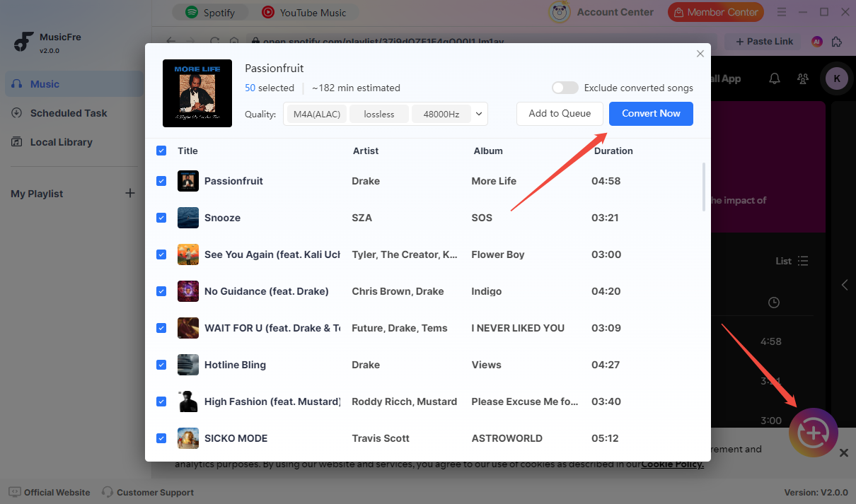The image size is (856, 504).
Task: Click the Hotline Bling cover thumbnail
Action: point(188,365)
